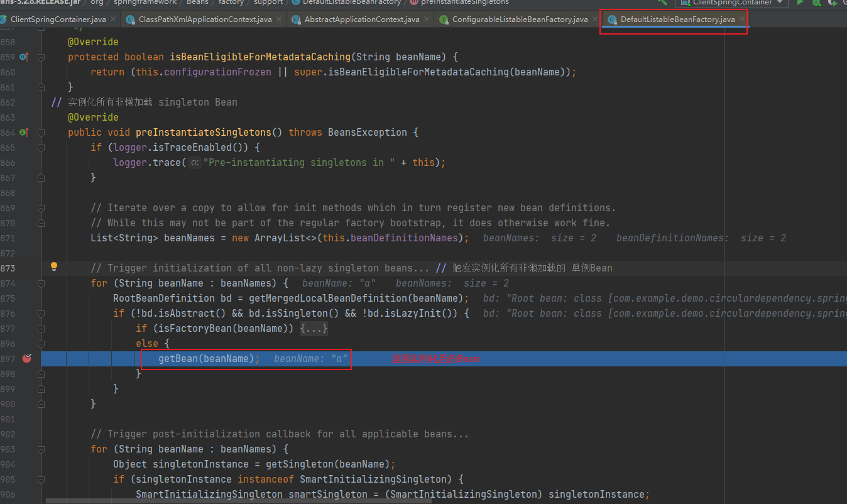Click line number 873 in the gutter
The height and width of the screenshot is (504, 847).
click(8, 268)
